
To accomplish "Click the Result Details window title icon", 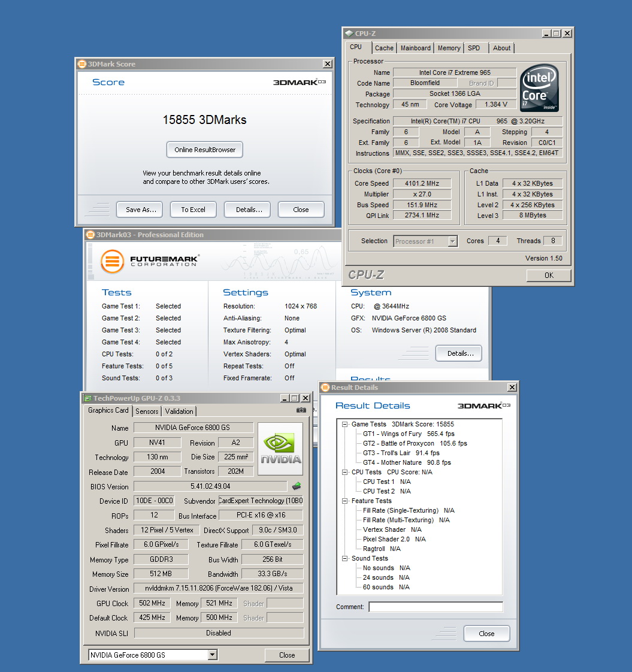I will pos(325,388).
